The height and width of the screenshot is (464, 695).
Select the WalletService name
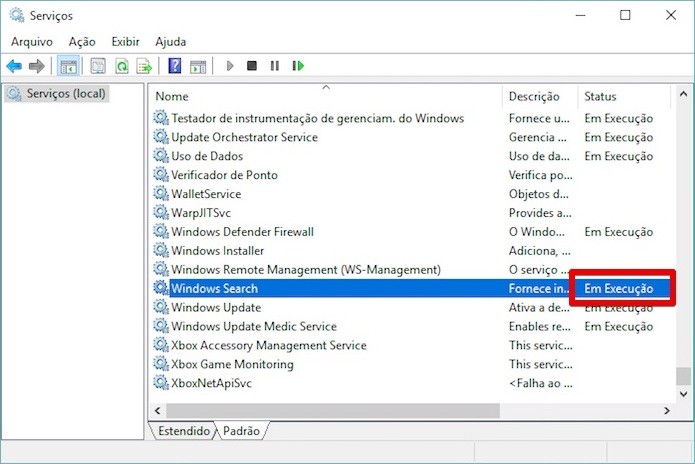[206, 194]
